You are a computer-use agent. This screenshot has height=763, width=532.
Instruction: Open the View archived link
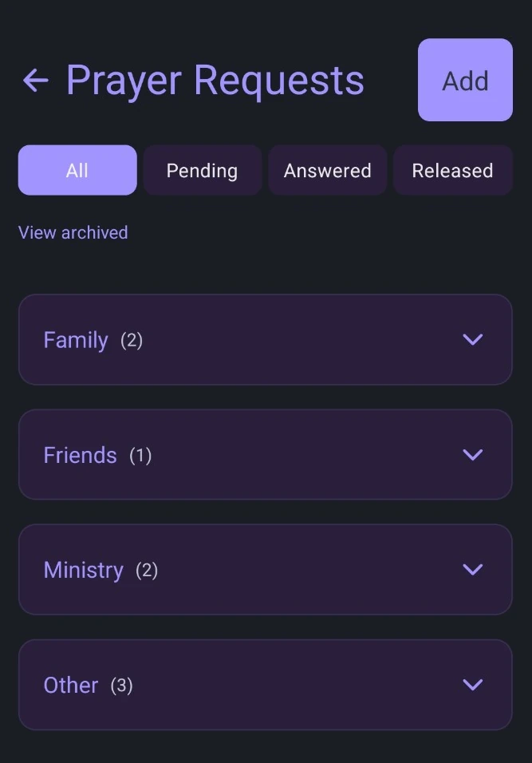pyautogui.click(x=73, y=232)
